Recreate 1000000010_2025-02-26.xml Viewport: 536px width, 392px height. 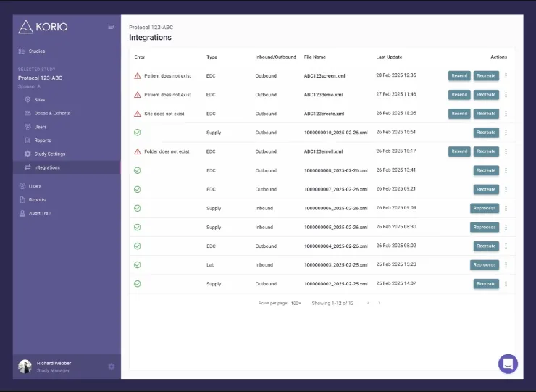point(486,133)
